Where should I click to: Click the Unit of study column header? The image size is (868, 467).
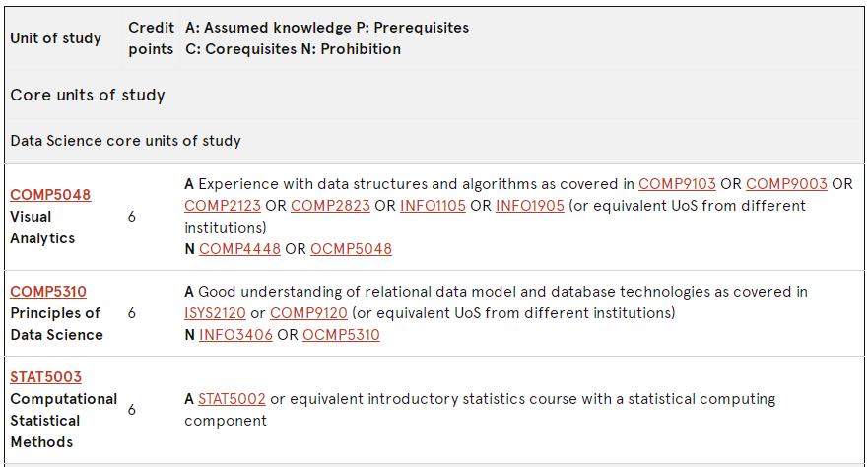click(56, 38)
